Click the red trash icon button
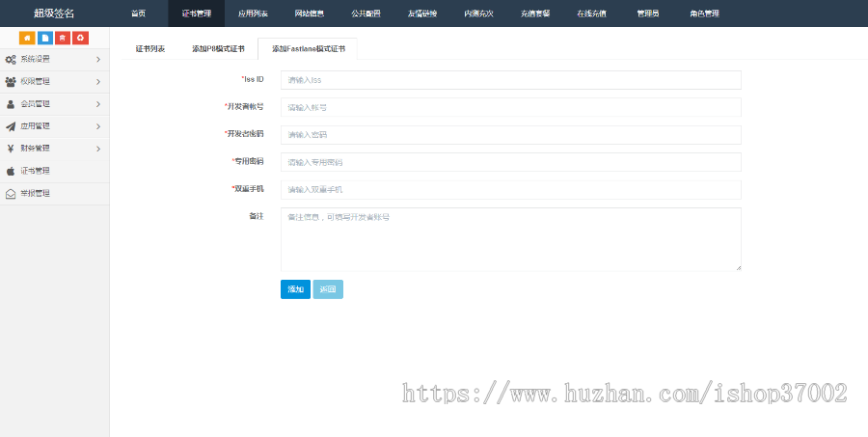Screen dimensions: 868x437 [x=63, y=38]
